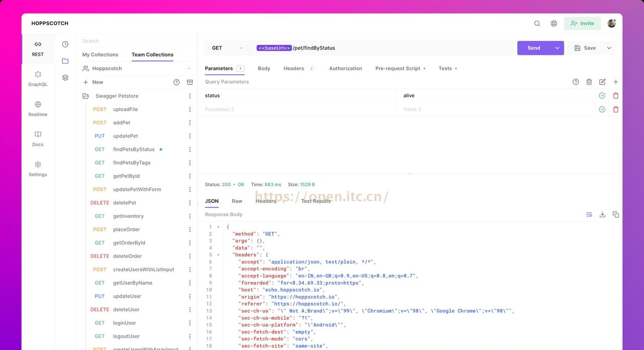The height and width of the screenshot is (350, 644).
Task: Open collections help question icon
Action: click(x=177, y=82)
